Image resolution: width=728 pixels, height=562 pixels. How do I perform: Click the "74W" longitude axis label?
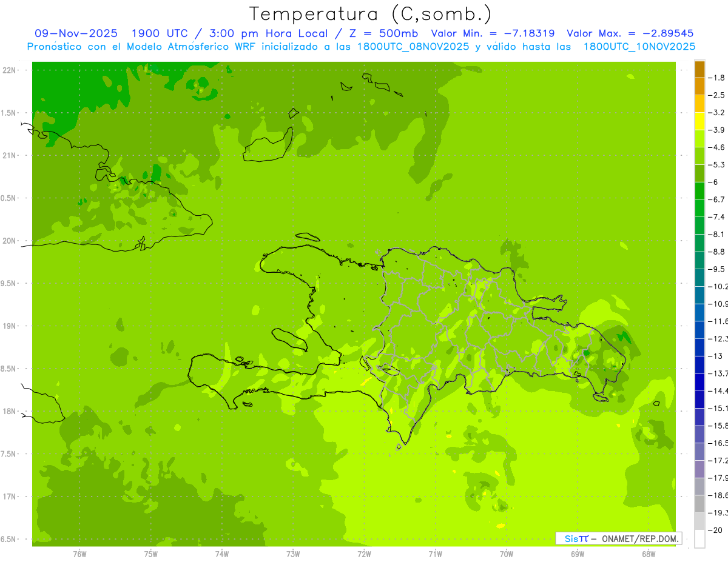(222, 554)
